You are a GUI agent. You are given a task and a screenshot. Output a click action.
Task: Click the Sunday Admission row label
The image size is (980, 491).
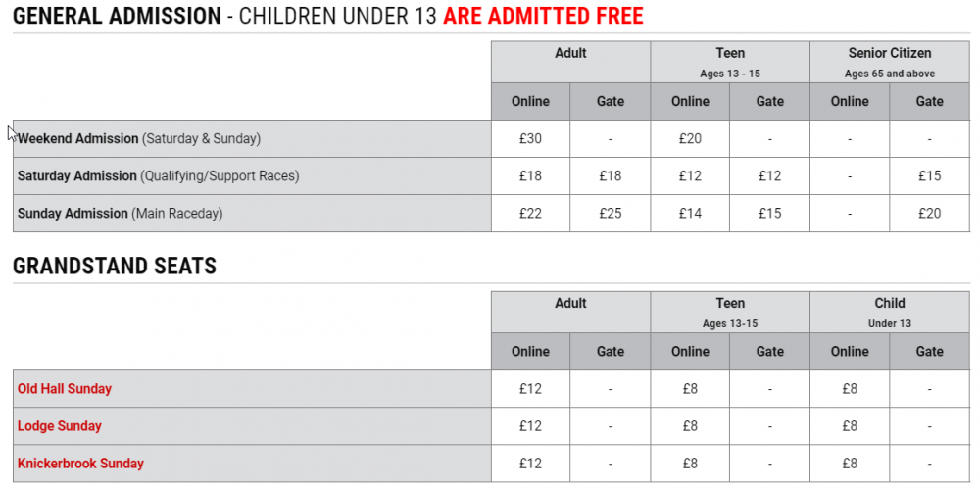73,214
